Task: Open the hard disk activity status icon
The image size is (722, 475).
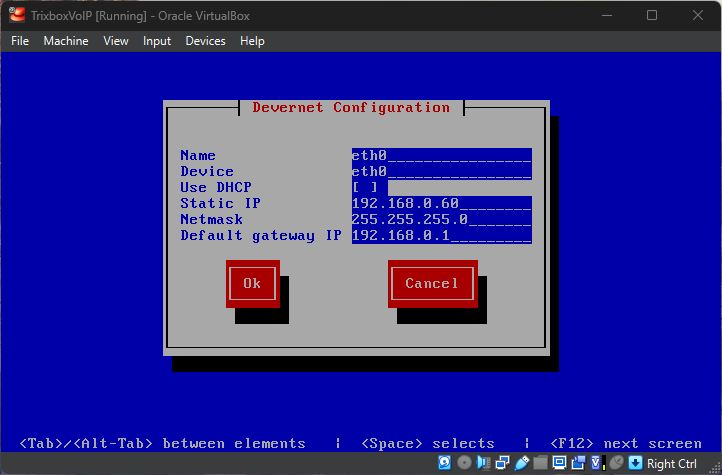Action: (x=444, y=463)
